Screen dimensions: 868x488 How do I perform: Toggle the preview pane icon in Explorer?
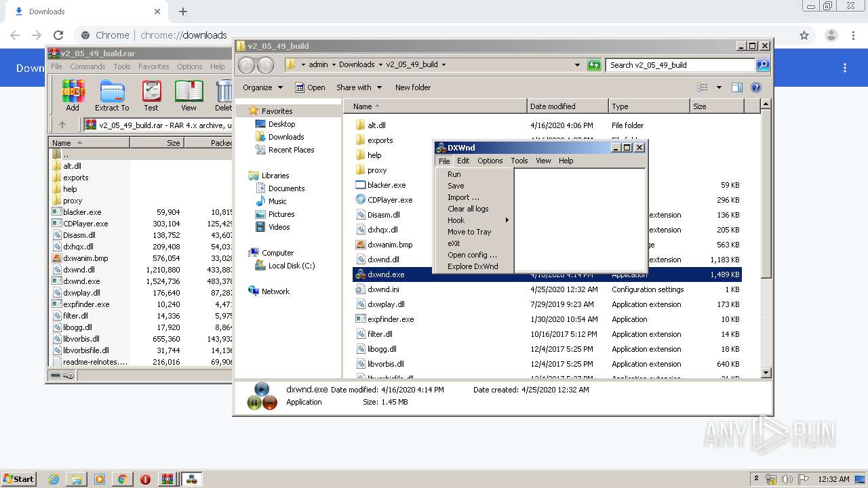[x=737, y=87]
